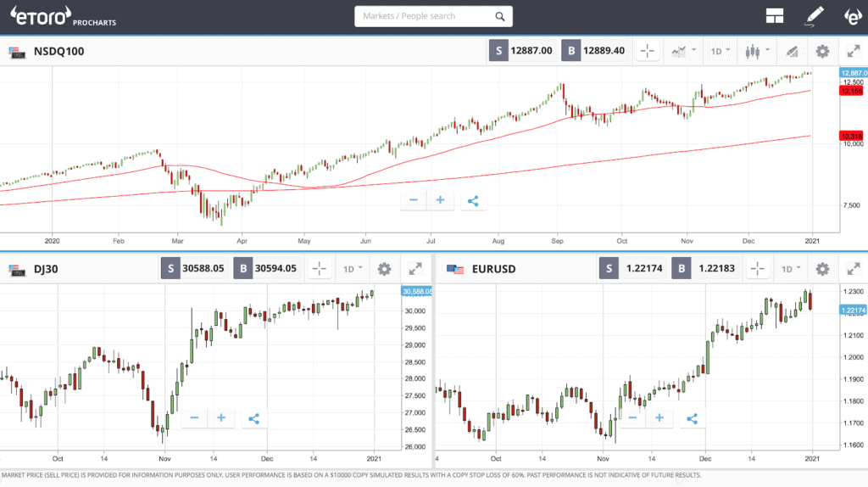Open NSDQ100 1D timeframe dropdown
This screenshot has width=868, height=487.
[x=721, y=52]
